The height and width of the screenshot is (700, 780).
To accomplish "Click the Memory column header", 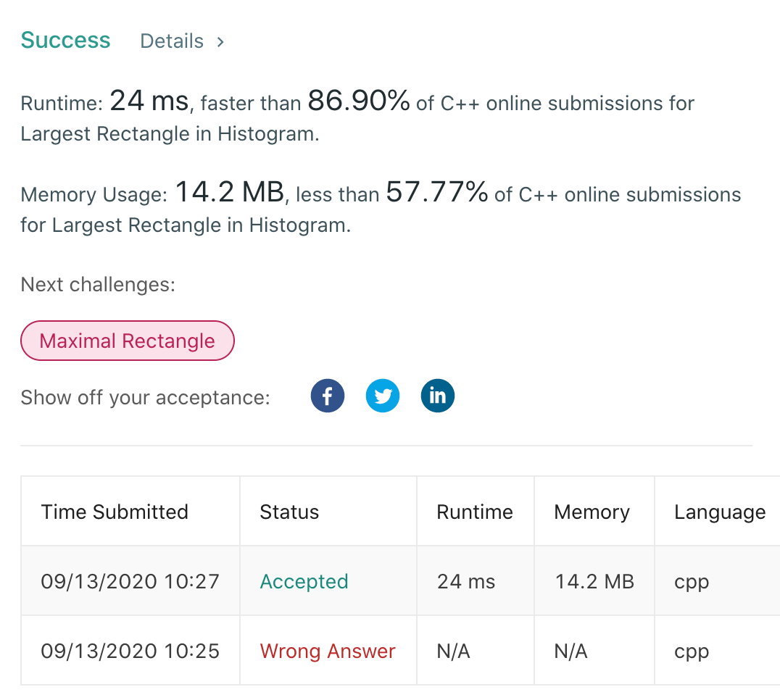I will tap(592, 512).
